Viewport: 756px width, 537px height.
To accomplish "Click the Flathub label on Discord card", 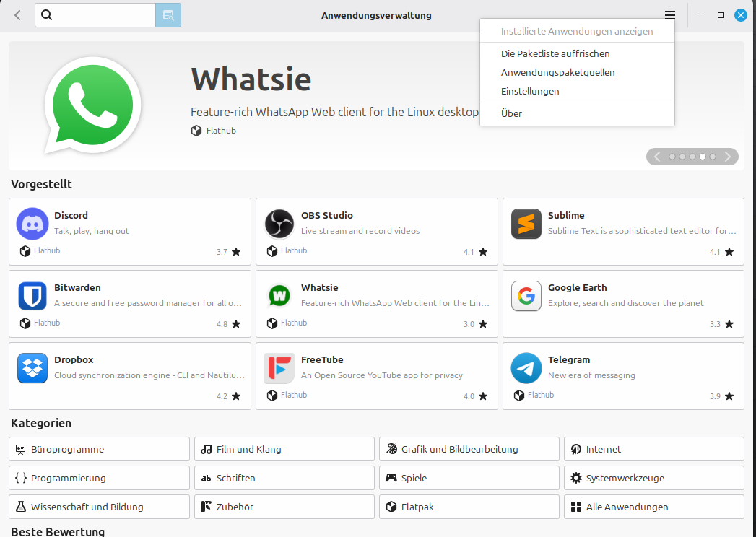I will [x=47, y=250].
